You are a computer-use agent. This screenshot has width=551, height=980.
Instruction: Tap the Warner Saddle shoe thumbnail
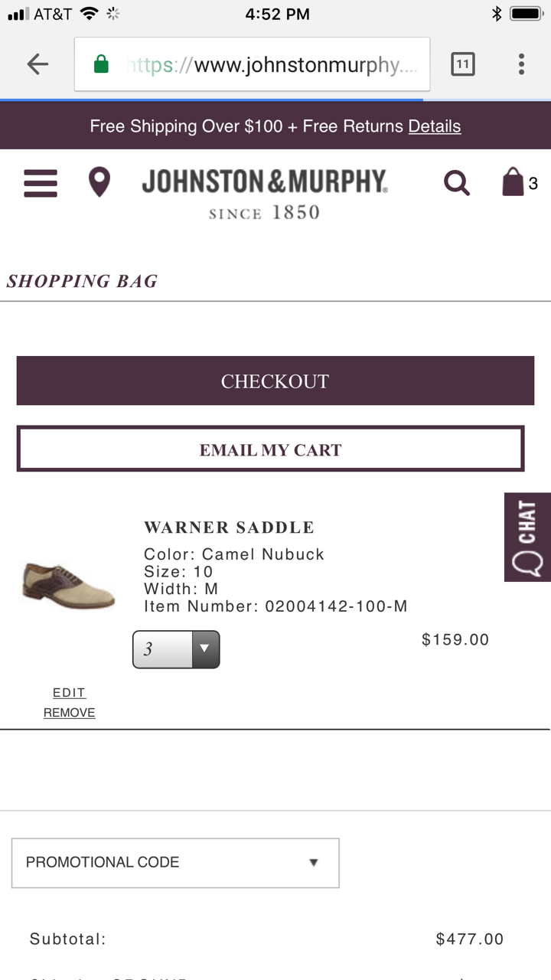click(69, 584)
